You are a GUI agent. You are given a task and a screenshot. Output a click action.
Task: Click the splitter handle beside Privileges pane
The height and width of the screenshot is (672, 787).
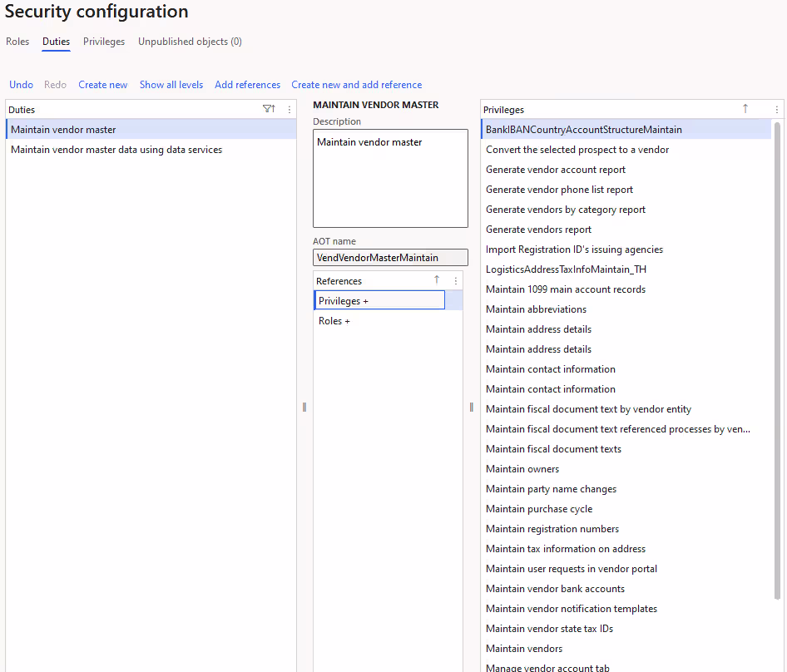[x=472, y=407]
